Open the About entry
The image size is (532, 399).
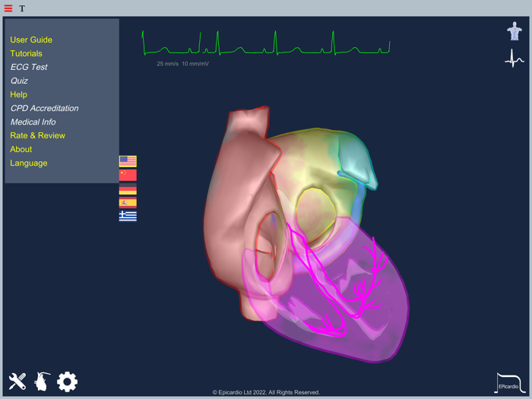(21, 149)
